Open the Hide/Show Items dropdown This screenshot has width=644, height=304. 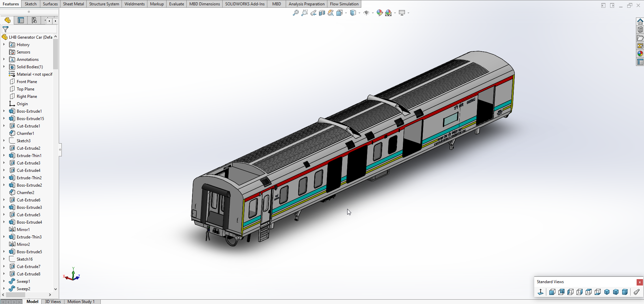(373, 13)
